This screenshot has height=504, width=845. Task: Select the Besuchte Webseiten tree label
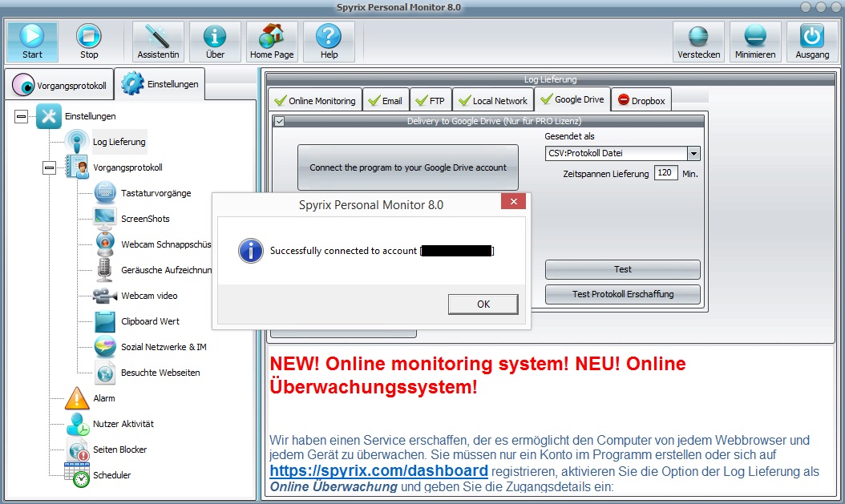[160, 373]
